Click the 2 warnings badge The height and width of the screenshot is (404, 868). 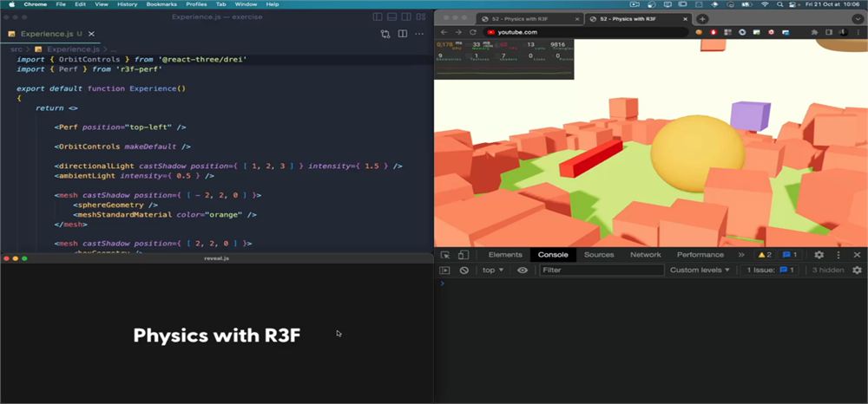pyautogui.click(x=765, y=255)
